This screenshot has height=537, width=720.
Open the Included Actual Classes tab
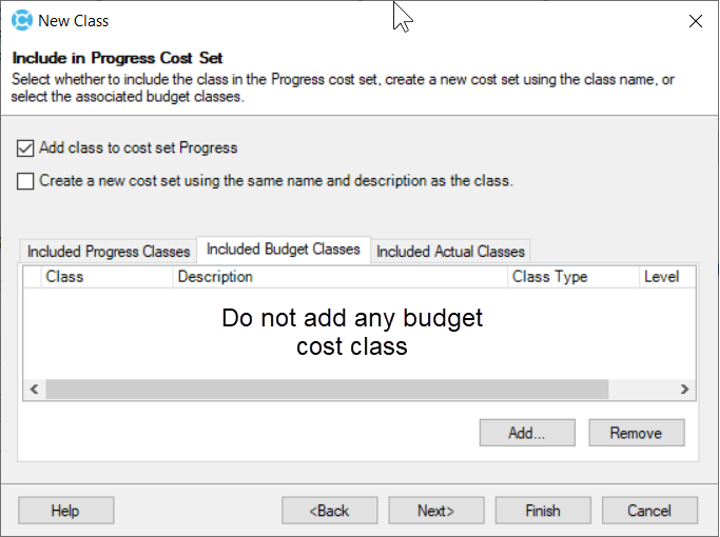coord(450,251)
